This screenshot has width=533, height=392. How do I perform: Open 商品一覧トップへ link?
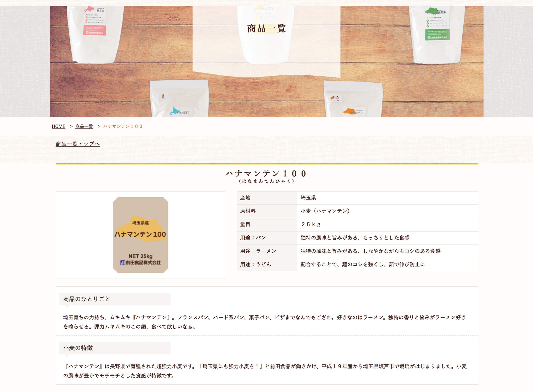(x=78, y=144)
